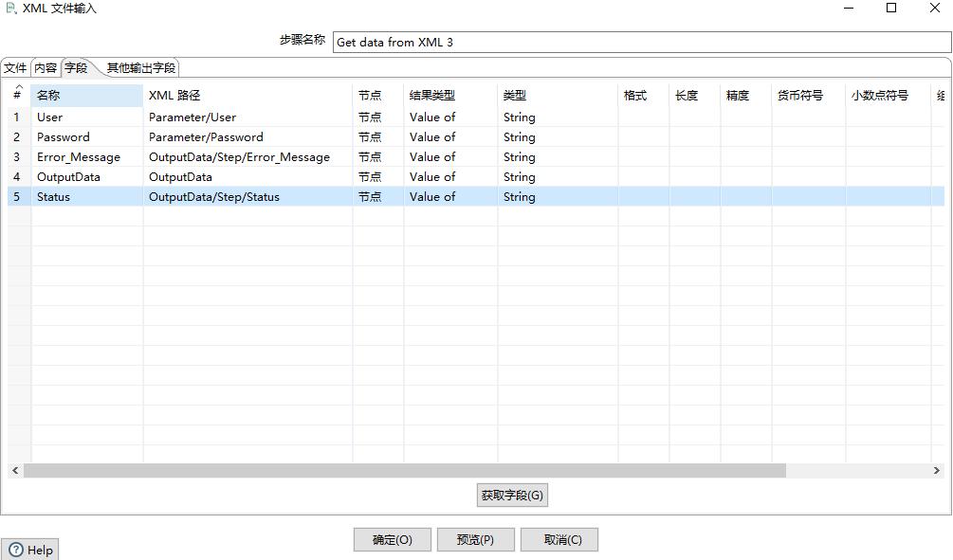Click the 获取字段(G) button
The width and height of the screenshot is (953, 560).
pos(512,495)
